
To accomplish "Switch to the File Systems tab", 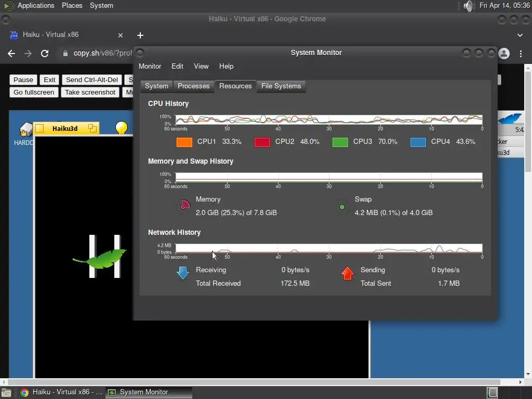I will (x=281, y=86).
